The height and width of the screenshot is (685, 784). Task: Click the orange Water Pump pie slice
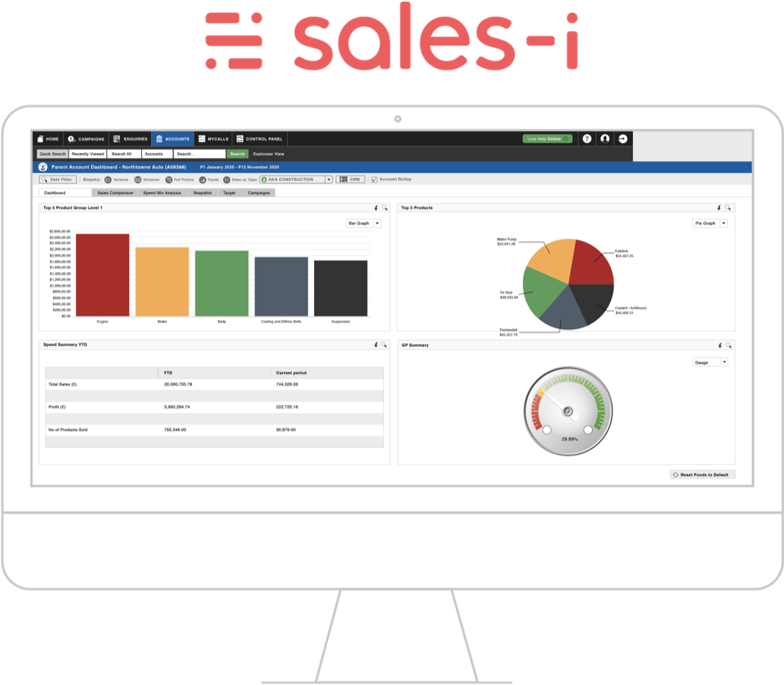[554, 259]
